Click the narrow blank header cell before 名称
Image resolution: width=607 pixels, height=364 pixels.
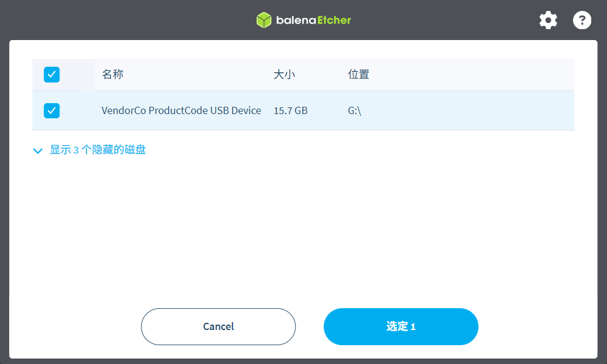pyautogui.click(x=87, y=75)
